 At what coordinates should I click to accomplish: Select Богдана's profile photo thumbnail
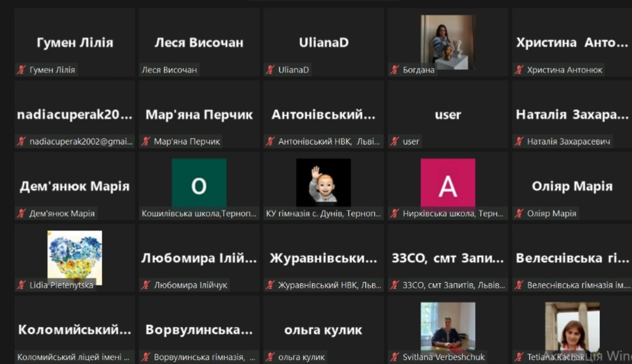[448, 43]
